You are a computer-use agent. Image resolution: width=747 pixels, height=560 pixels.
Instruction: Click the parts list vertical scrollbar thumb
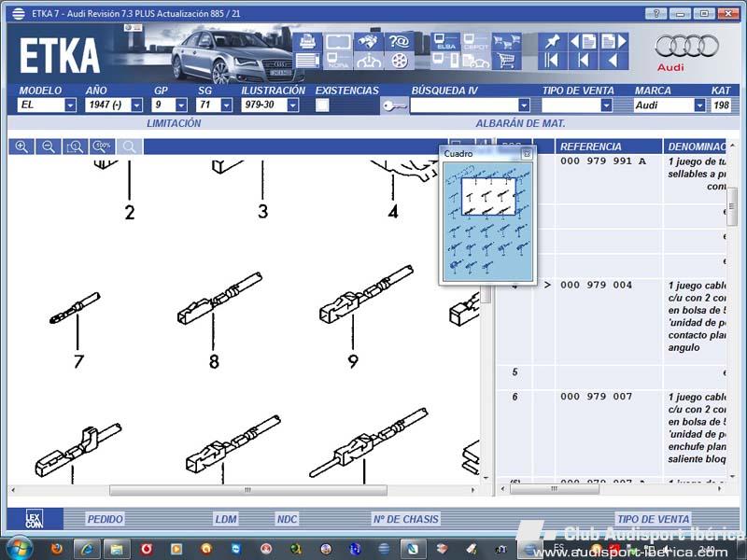pyautogui.click(x=732, y=207)
